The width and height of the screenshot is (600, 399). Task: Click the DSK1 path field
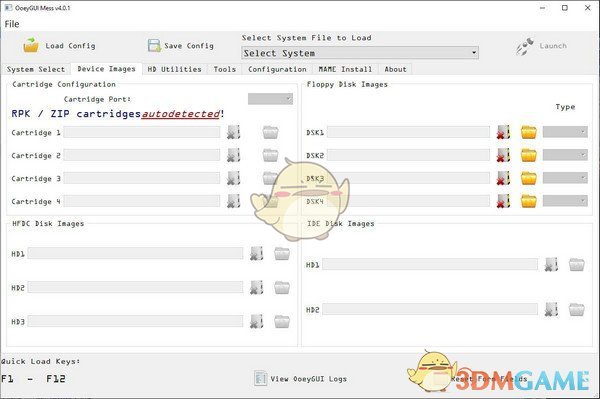tap(408, 132)
